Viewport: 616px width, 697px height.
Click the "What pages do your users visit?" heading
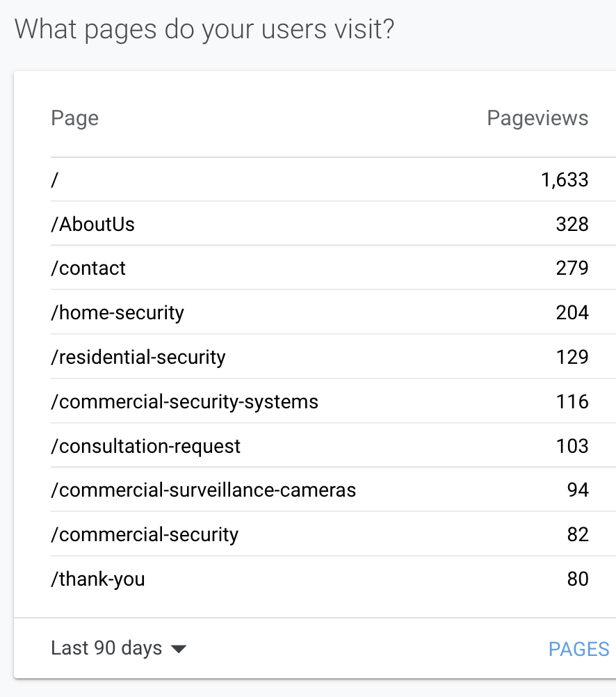coord(204,30)
